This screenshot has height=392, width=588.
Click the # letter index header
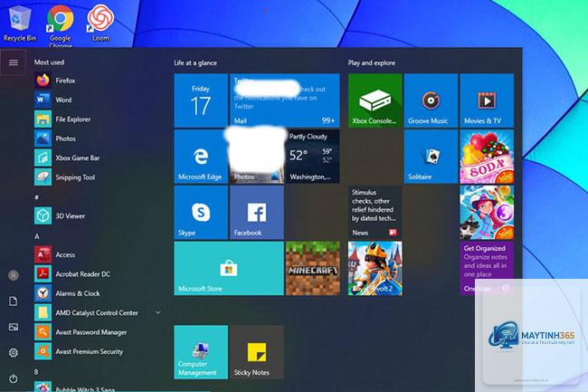pyautogui.click(x=37, y=197)
